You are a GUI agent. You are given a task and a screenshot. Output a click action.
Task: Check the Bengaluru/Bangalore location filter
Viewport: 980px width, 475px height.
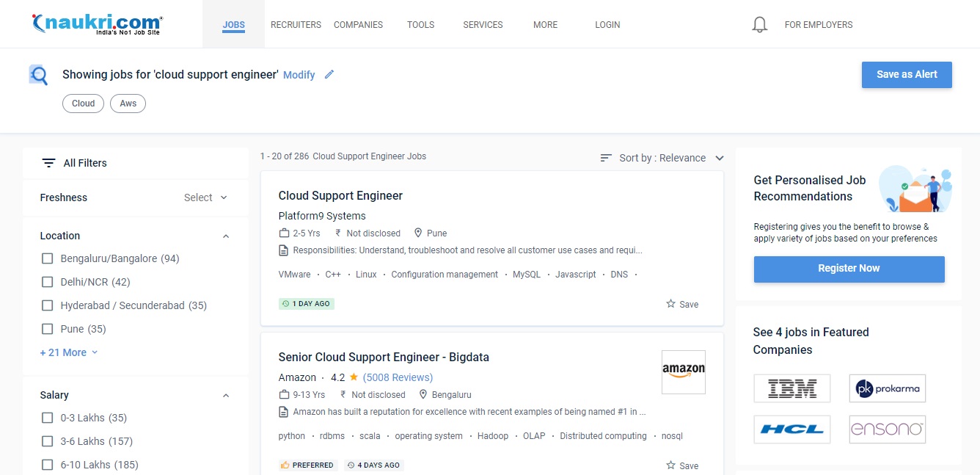48,258
